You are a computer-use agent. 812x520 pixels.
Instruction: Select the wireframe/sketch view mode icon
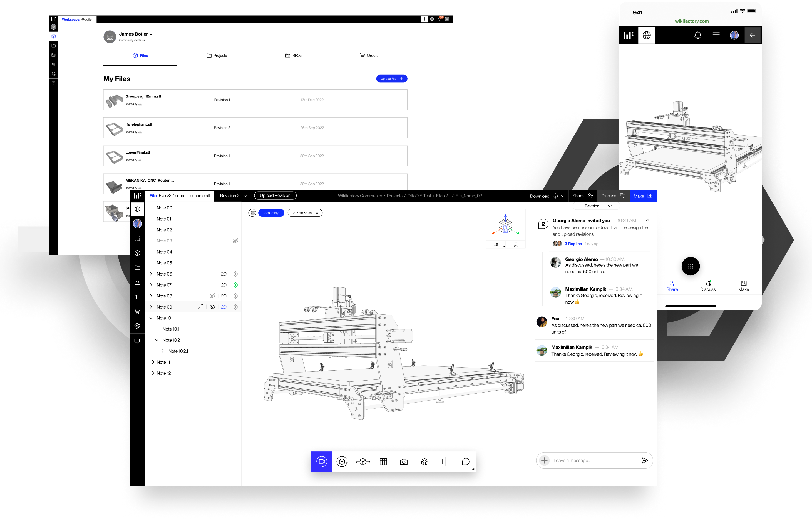[x=424, y=461]
